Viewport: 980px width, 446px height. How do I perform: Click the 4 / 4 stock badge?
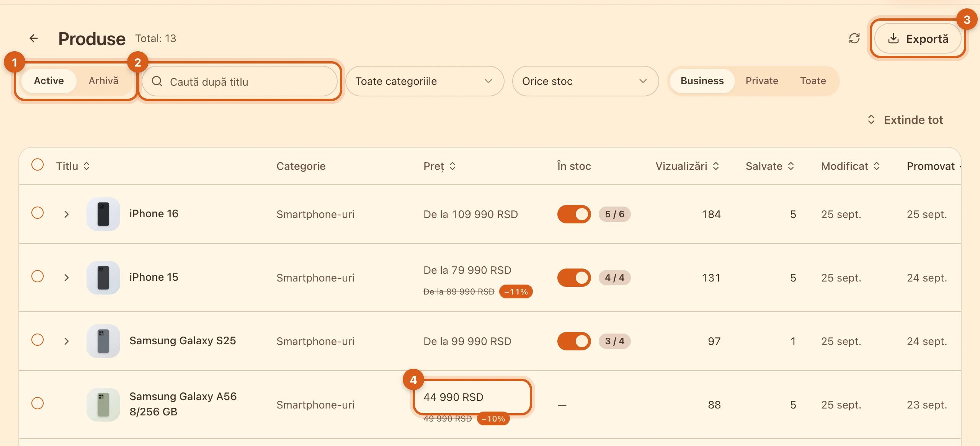615,278
